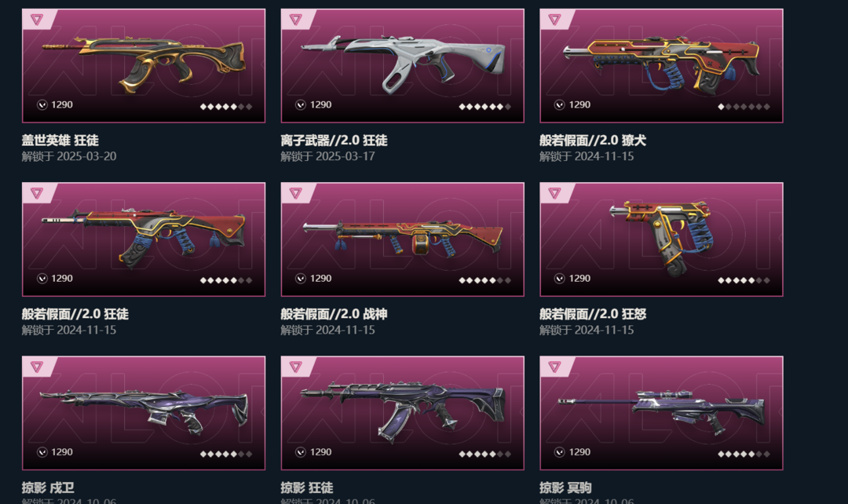Viewport: 848px width, 504px height.
Task: Click upgrade level dots on 般若假面//2.0 獠犬
Action: [x=744, y=107]
